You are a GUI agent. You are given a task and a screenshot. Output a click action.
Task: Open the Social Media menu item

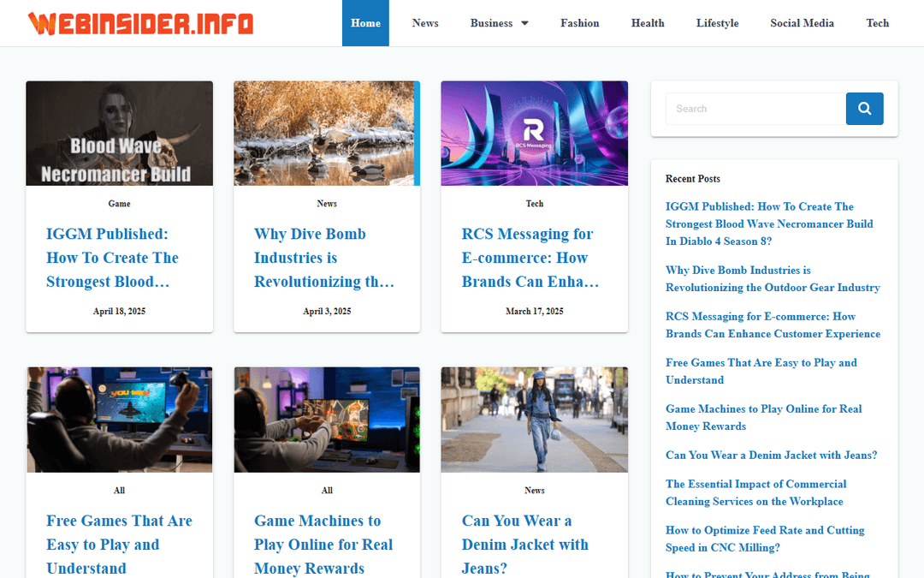[802, 23]
